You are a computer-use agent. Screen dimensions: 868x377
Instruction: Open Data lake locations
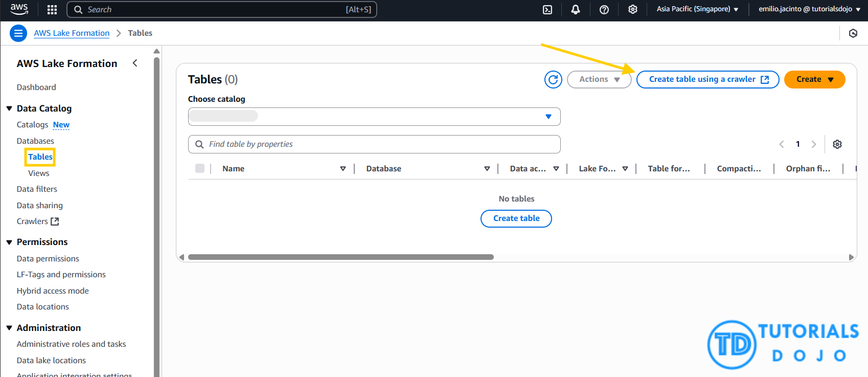point(51,361)
